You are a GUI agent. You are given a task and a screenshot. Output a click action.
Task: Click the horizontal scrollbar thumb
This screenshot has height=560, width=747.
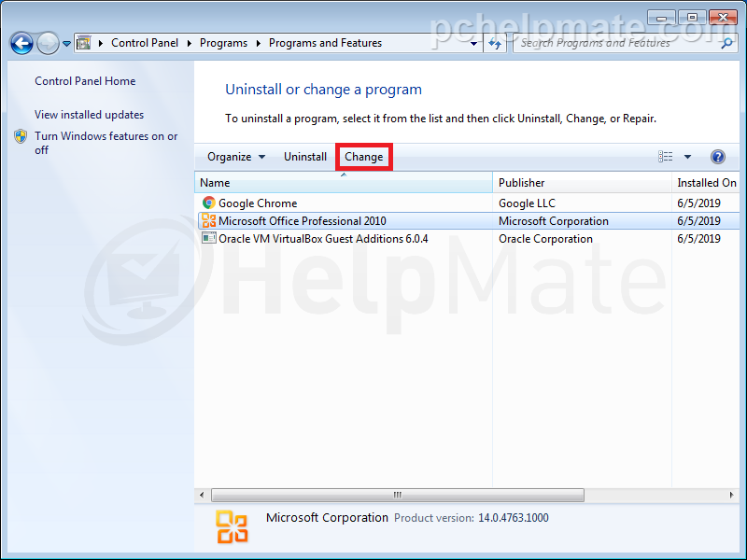pos(398,495)
